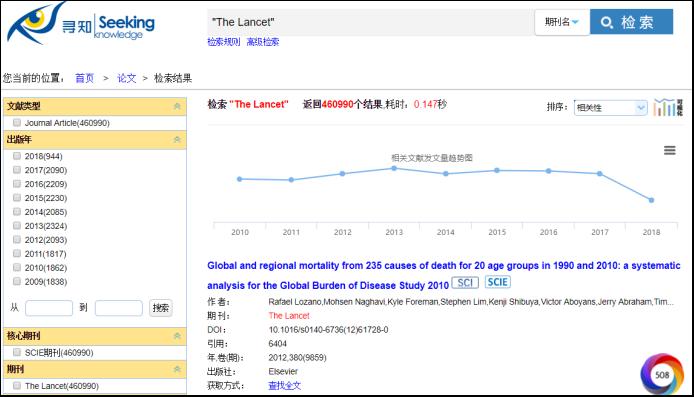Click the volume text 2012,380(9859)

(x=297, y=358)
